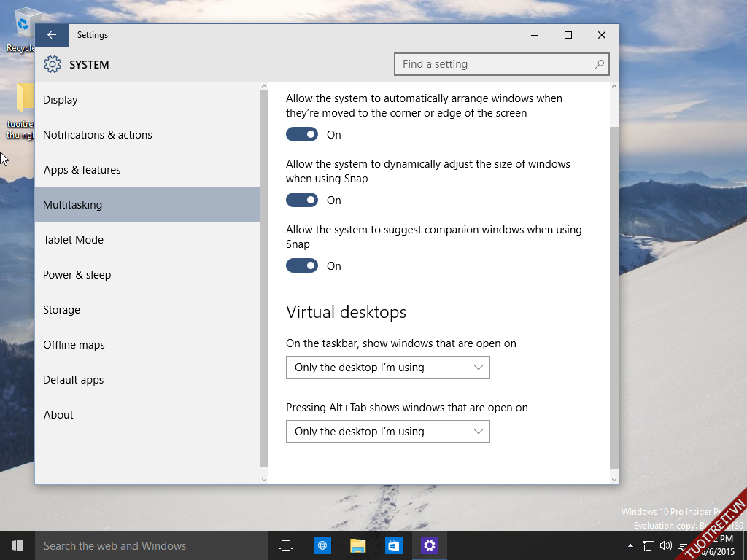Launch File Explorer from the taskbar
The image size is (747, 560).
(357, 545)
